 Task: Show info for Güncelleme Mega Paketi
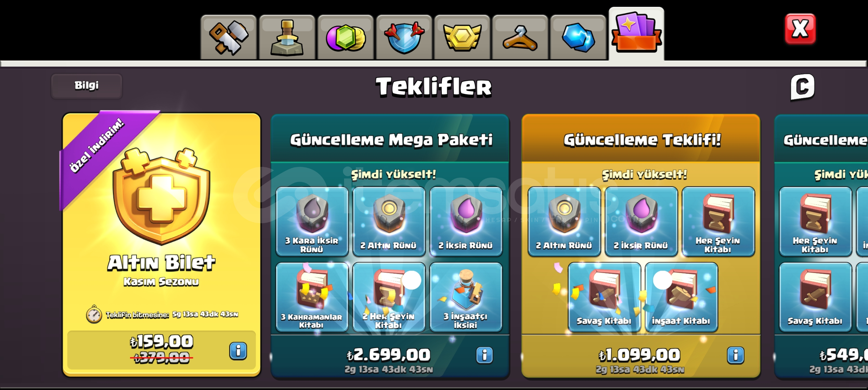pos(484,355)
